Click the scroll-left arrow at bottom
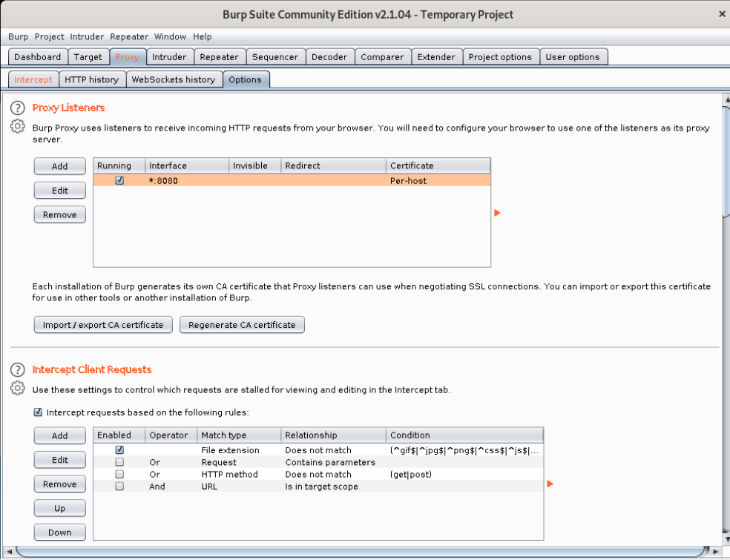This screenshot has width=730, height=560. click(9, 552)
